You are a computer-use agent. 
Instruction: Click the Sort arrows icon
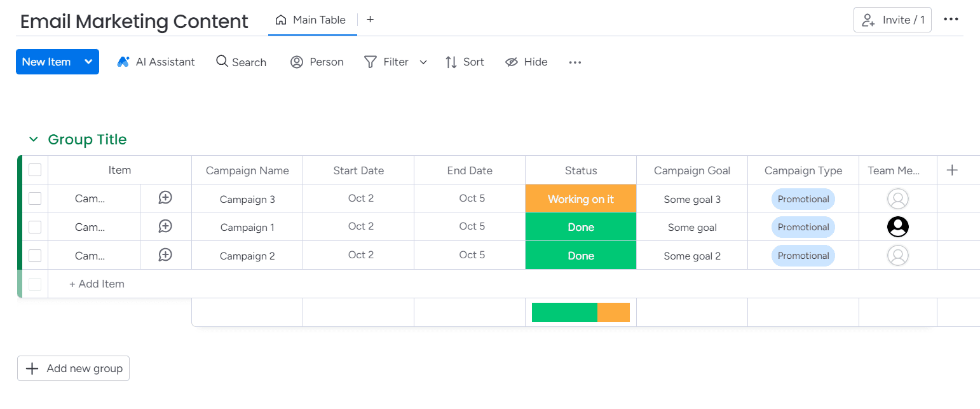pos(451,62)
